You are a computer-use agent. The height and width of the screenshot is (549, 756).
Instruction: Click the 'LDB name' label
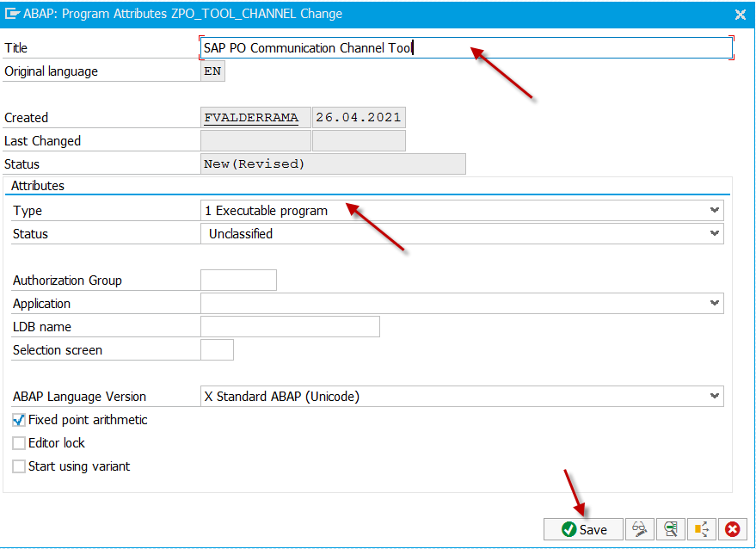pos(42,327)
